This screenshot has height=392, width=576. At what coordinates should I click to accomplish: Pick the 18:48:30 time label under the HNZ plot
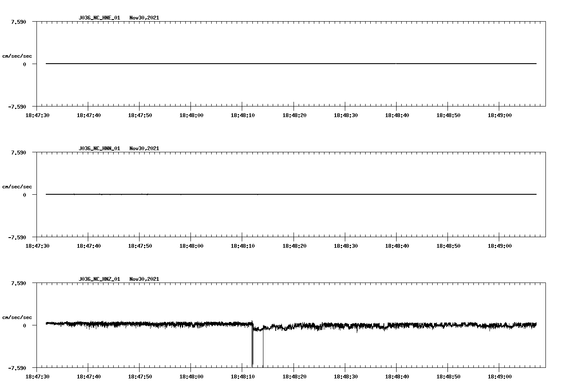coord(345,376)
